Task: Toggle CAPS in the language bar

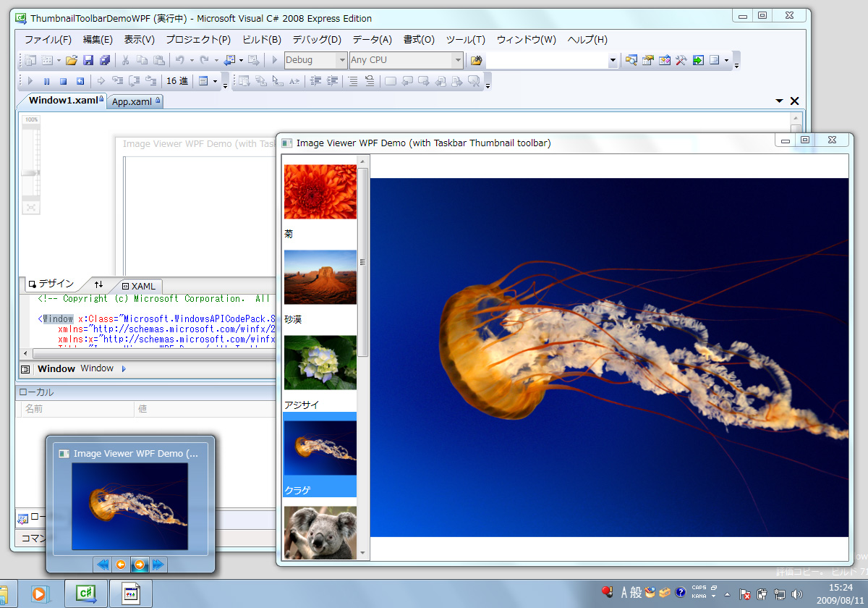Action: (699, 588)
